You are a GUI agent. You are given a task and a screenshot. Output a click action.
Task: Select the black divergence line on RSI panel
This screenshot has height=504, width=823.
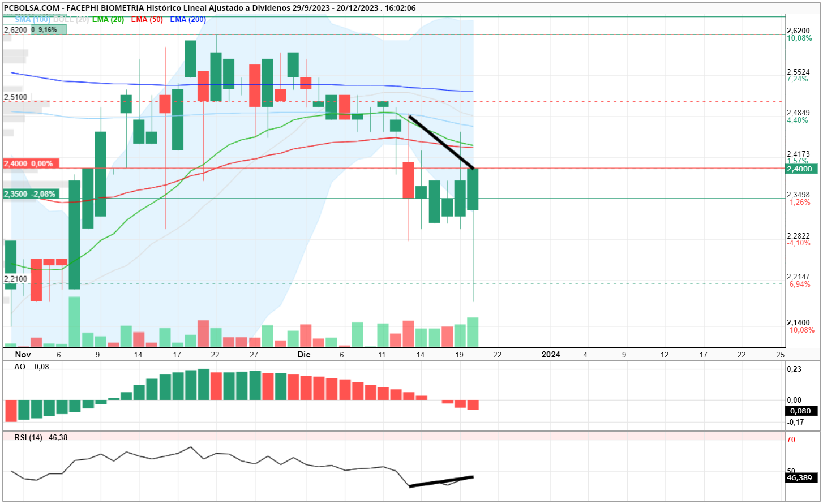441,481
